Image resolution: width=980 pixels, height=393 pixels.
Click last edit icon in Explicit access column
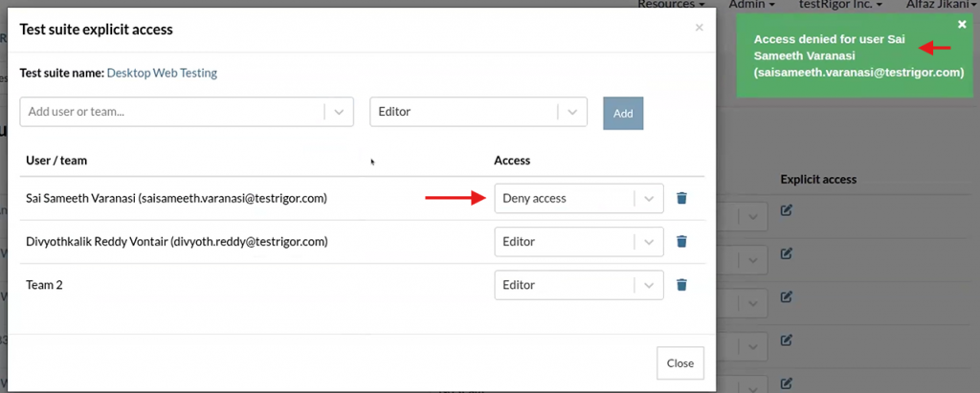(786, 382)
